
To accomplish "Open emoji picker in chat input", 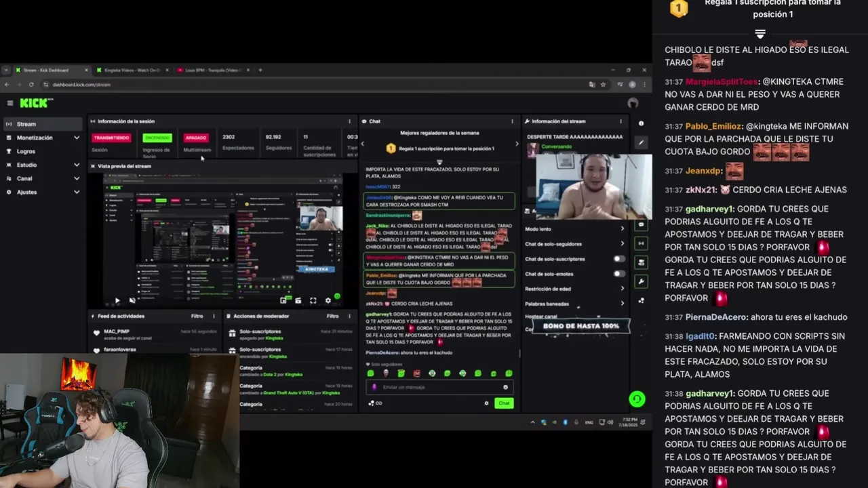I will 505,387.
